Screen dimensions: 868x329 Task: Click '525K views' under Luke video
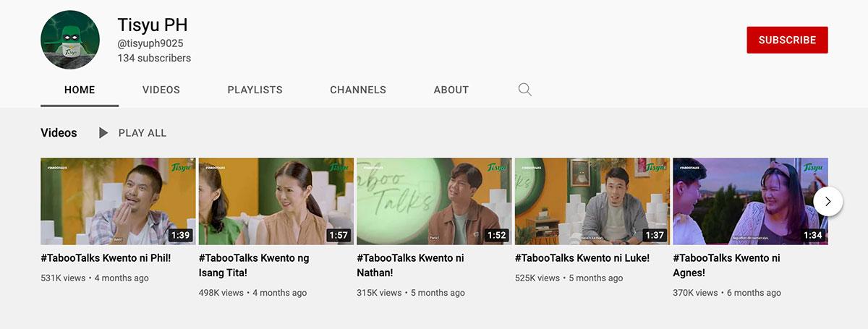[537, 278]
